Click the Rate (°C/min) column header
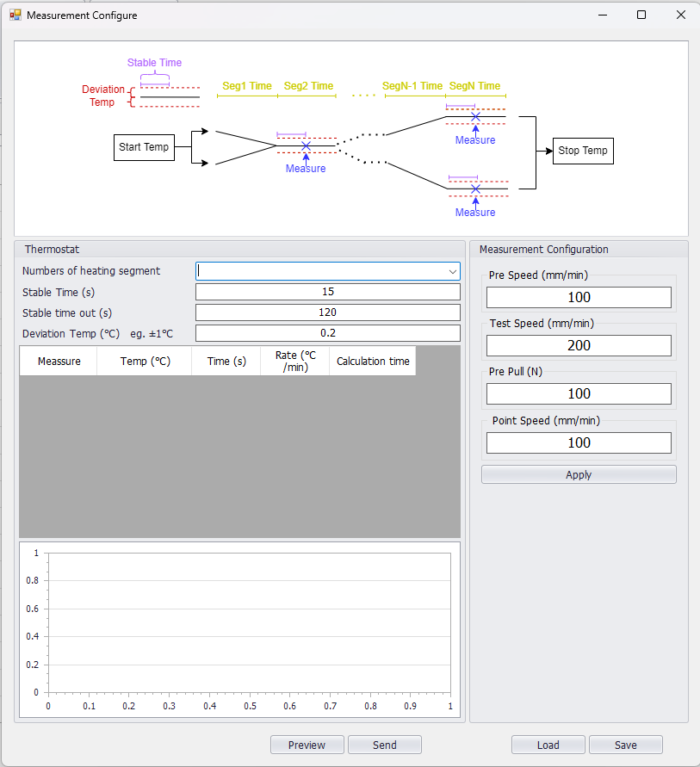 tap(295, 361)
